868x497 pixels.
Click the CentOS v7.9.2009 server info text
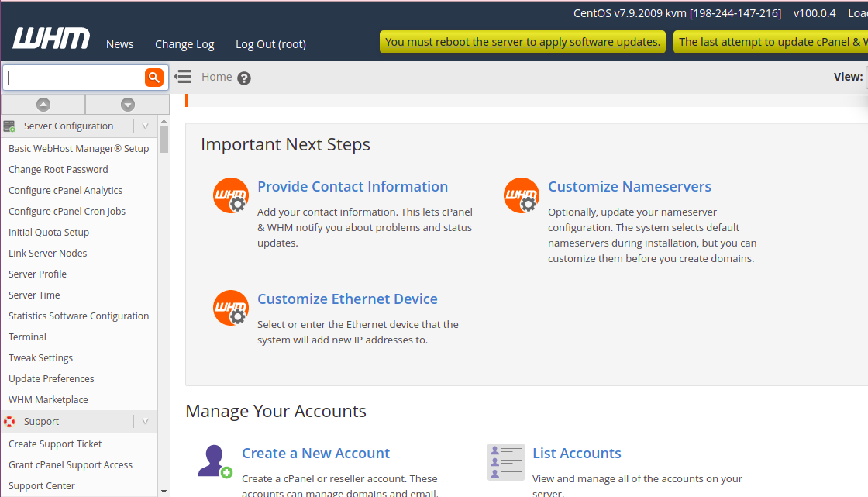(677, 13)
